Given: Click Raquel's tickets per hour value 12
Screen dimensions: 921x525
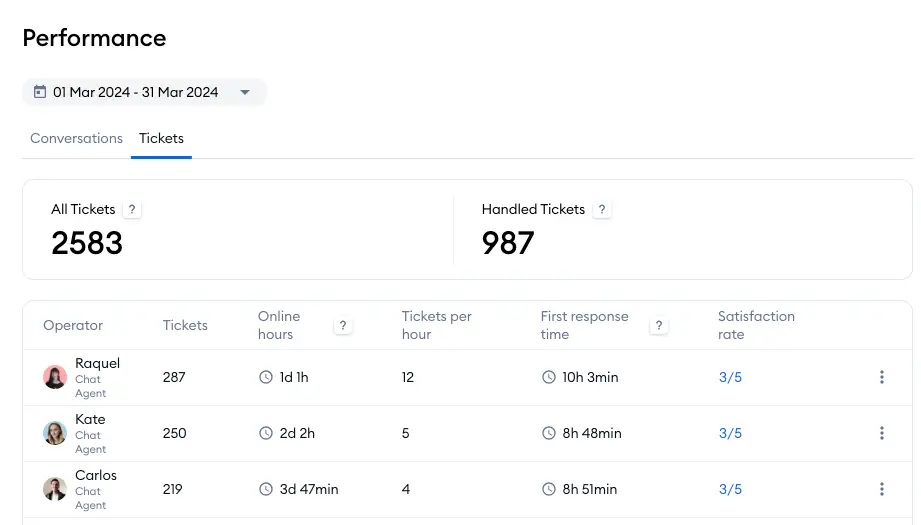Looking at the screenshot, I should click(x=408, y=377).
